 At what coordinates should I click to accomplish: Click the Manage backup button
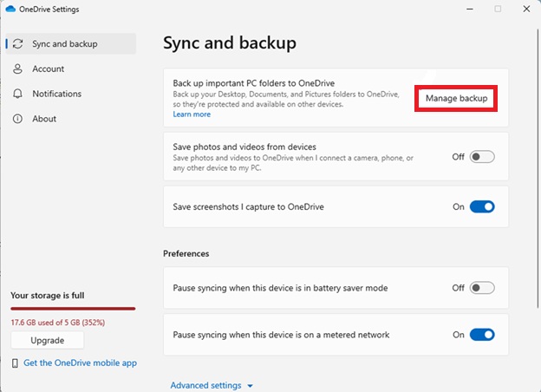(x=456, y=98)
